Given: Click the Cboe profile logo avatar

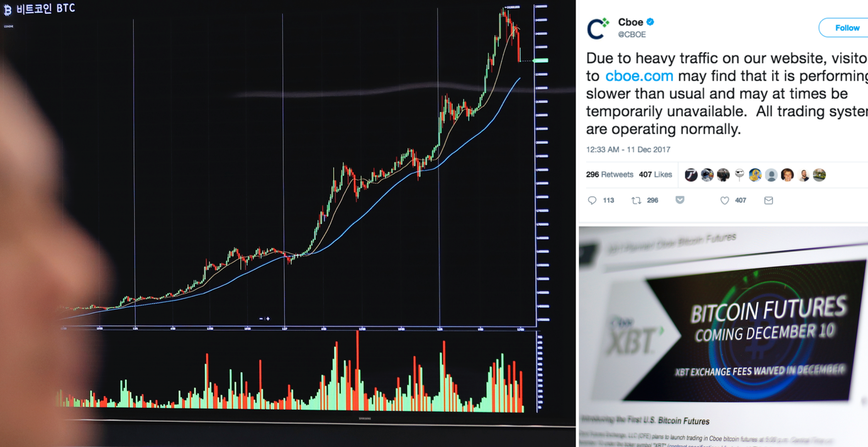Looking at the screenshot, I should pyautogui.click(x=598, y=28).
